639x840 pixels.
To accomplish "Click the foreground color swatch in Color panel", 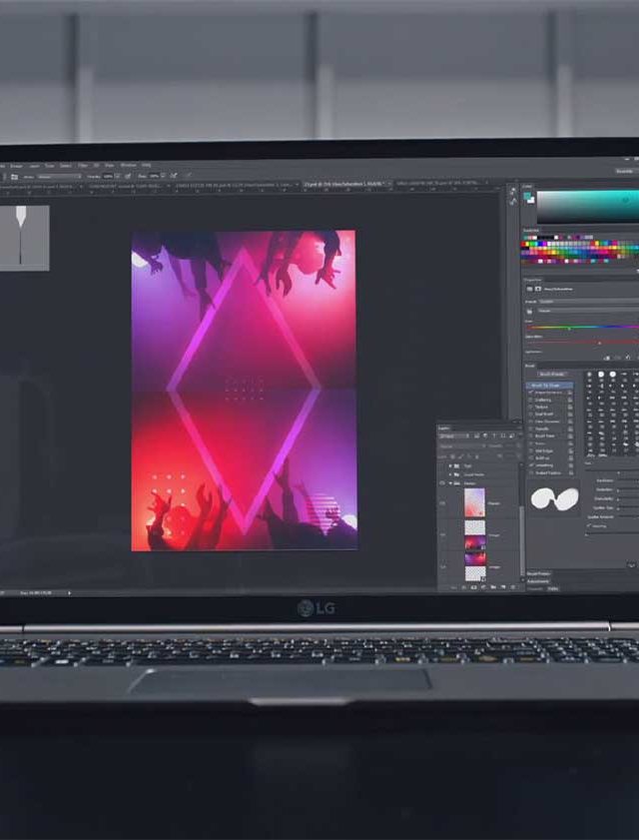I will [528, 196].
